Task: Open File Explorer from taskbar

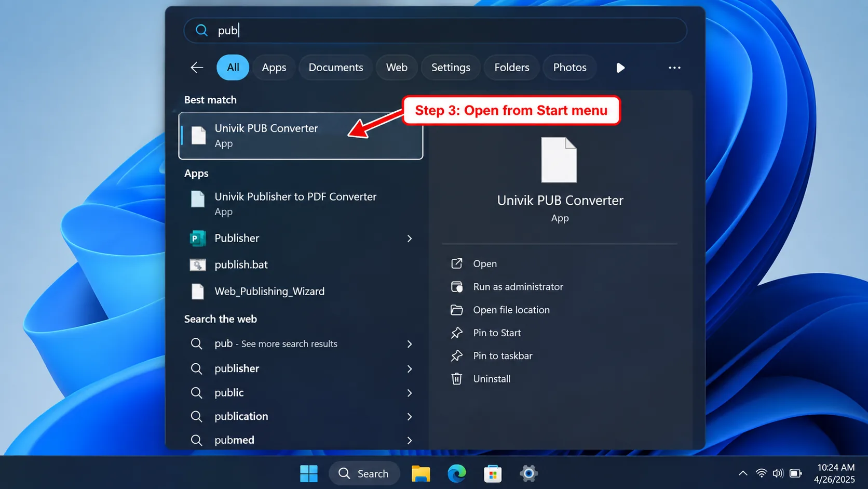Action: click(421, 473)
